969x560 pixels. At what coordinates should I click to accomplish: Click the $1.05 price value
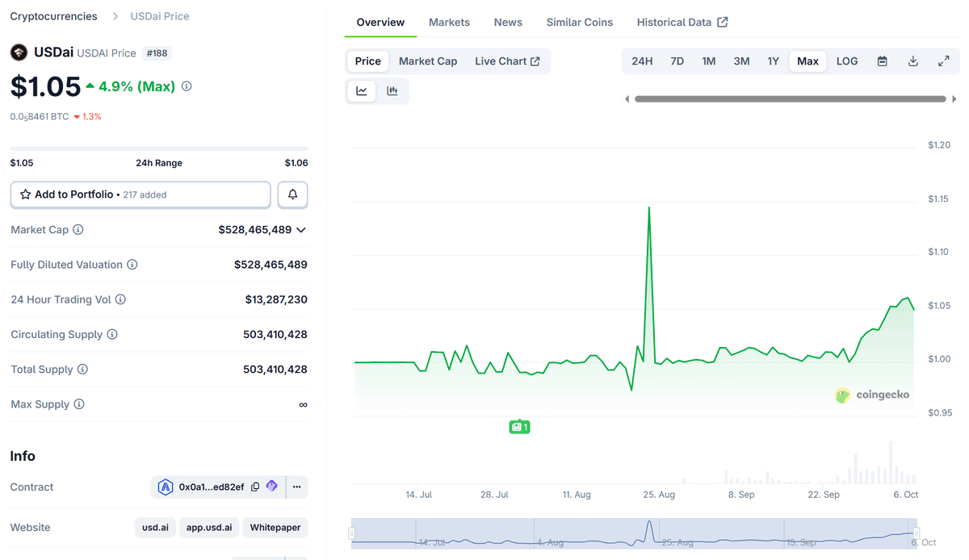(45, 86)
